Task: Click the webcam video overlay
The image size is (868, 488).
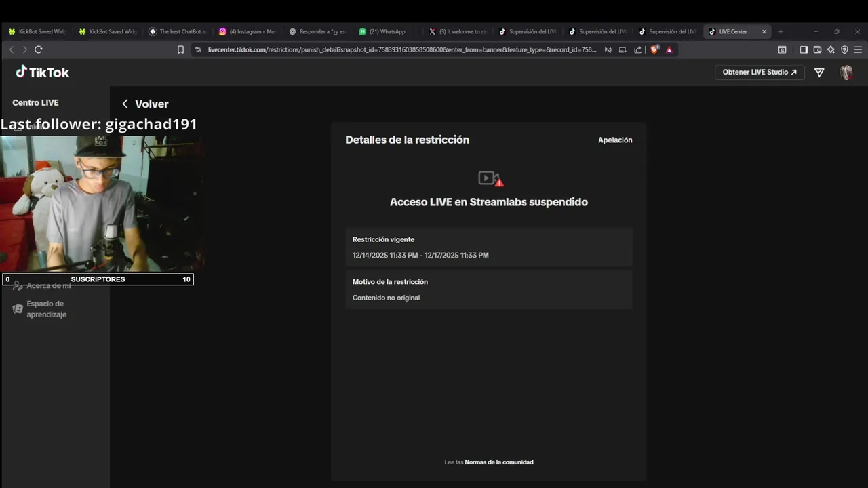Action: (x=102, y=203)
